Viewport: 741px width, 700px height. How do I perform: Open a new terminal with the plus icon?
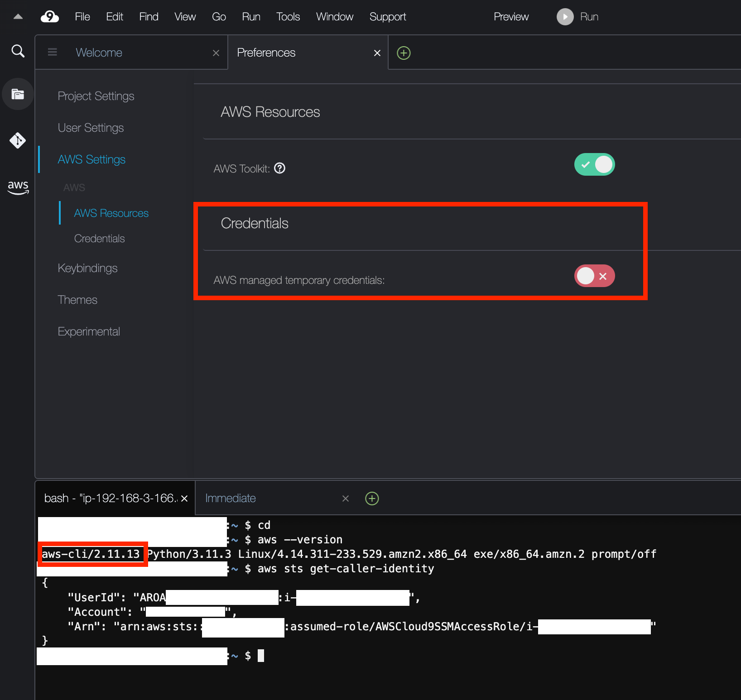[x=371, y=498]
